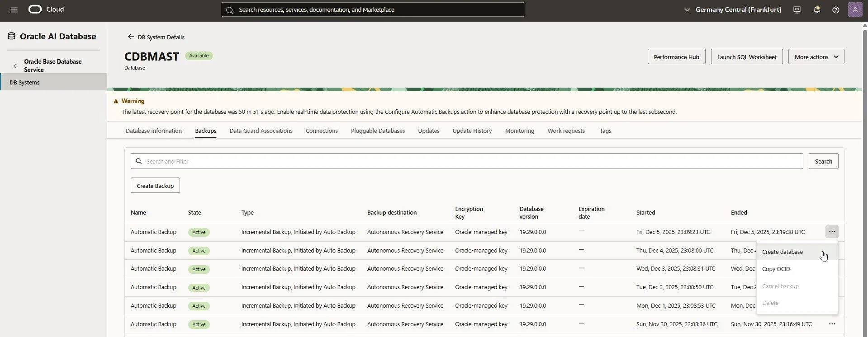Click start time Tue, Dec 2, 2025, 23:08:50 UTC
This screenshot has width=868, height=337.
pyautogui.click(x=675, y=287)
